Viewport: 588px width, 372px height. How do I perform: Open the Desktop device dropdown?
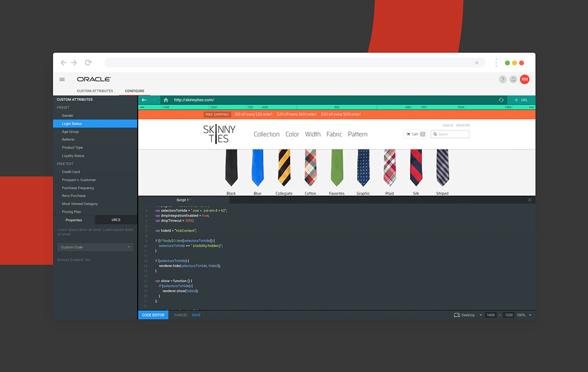click(x=468, y=315)
